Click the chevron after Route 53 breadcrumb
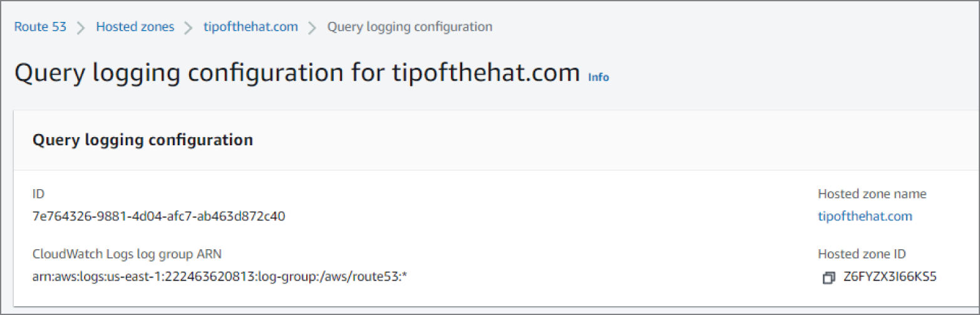 (81, 28)
